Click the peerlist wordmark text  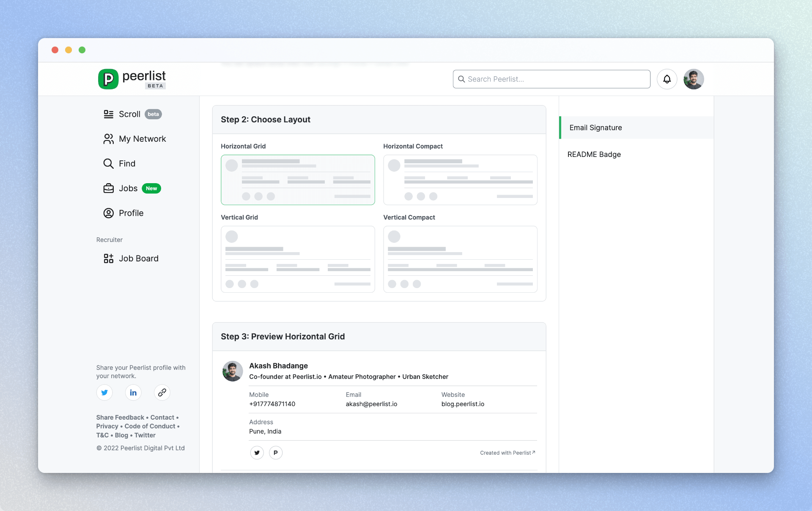(144, 76)
